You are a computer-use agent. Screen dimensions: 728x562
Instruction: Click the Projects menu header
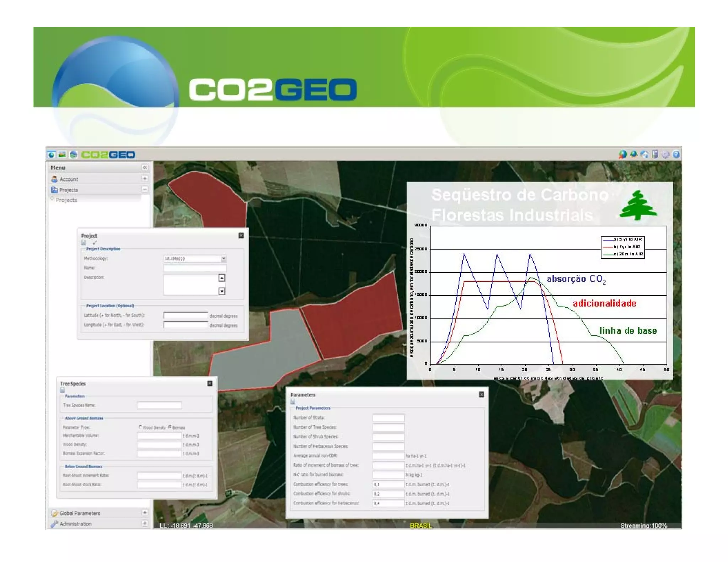(x=69, y=190)
